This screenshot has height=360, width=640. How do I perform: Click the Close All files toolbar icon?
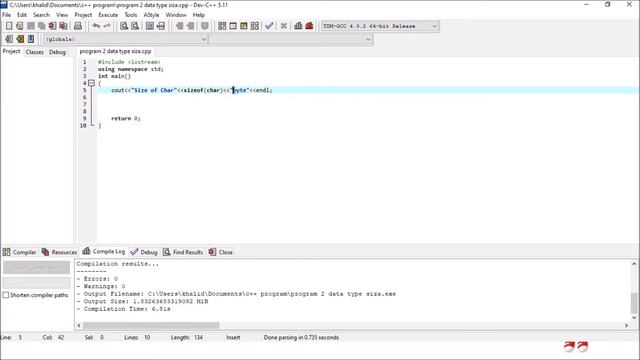pos(63,26)
